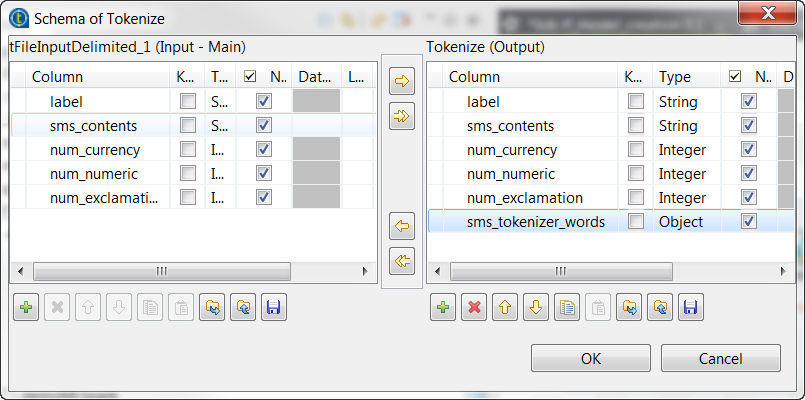Image resolution: width=805 pixels, height=400 pixels.
Task: Select output row num_exclamation
Action: tap(611, 198)
